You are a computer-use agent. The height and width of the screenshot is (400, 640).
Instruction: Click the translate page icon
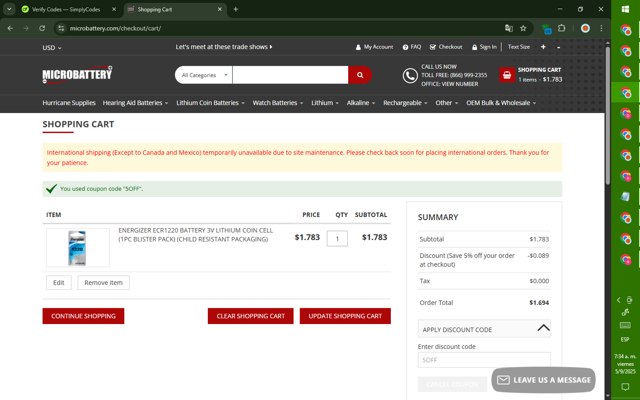click(x=509, y=28)
